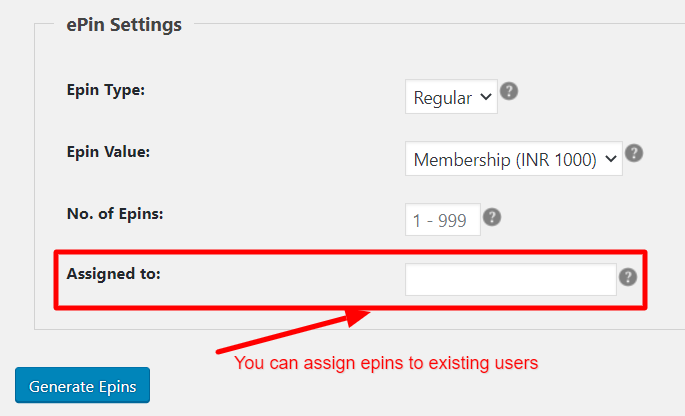Screen dimensions: 685x416
Task: Click the red arrow pointing to Assigned to
Action: (293, 330)
